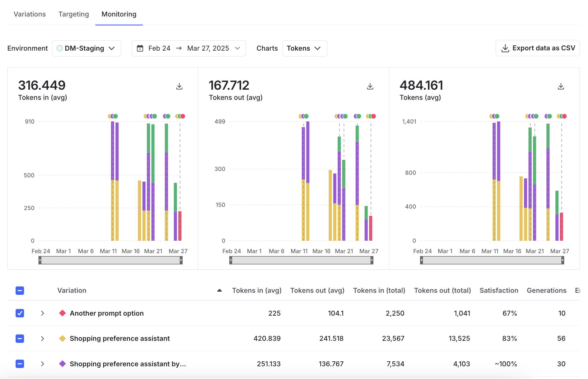This screenshot has width=588, height=379.
Task: Open the DM-Staging environment dropdown
Action: tap(86, 48)
